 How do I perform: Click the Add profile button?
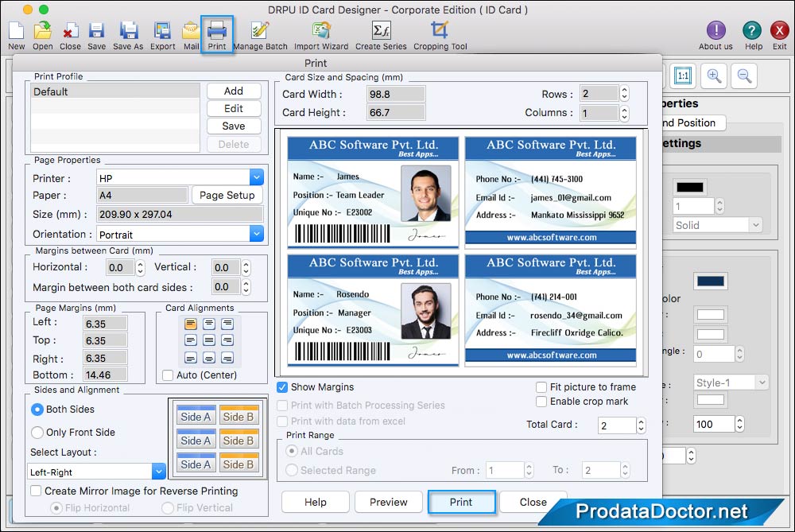pyautogui.click(x=234, y=91)
